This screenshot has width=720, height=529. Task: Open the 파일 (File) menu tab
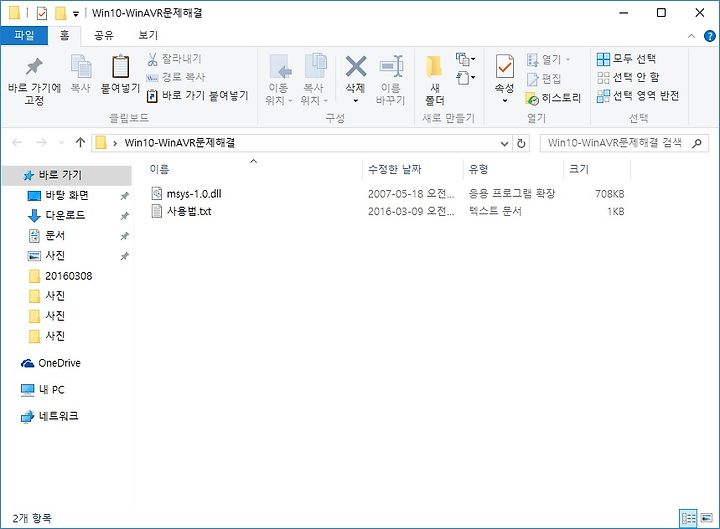pyautogui.click(x=24, y=35)
